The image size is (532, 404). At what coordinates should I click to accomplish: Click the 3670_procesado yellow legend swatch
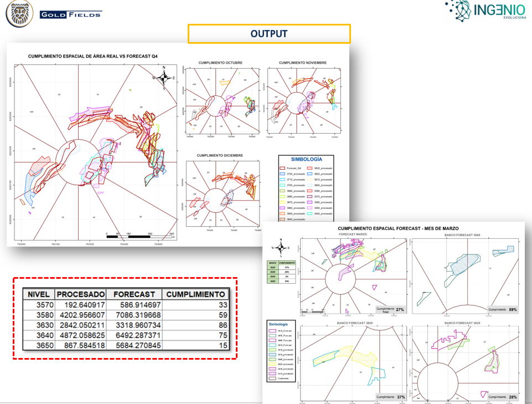[282, 202]
